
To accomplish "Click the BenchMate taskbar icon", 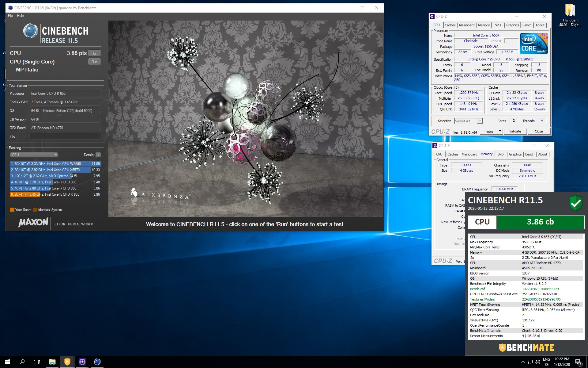I will (x=67, y=362).
